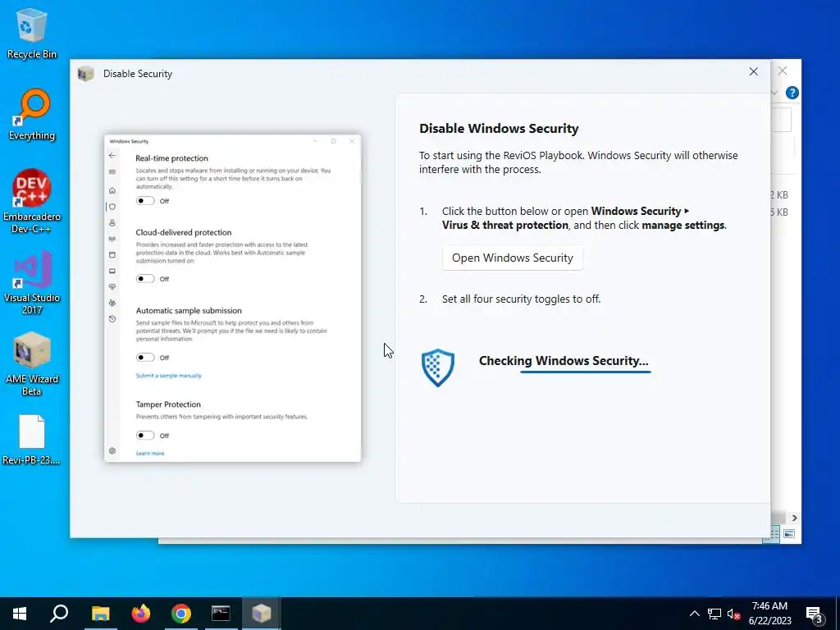Screen dimensions: 840x630
Task: Click the back arrow in Windows Security preview
Action: pyautogui.click(x=112, y=155)
